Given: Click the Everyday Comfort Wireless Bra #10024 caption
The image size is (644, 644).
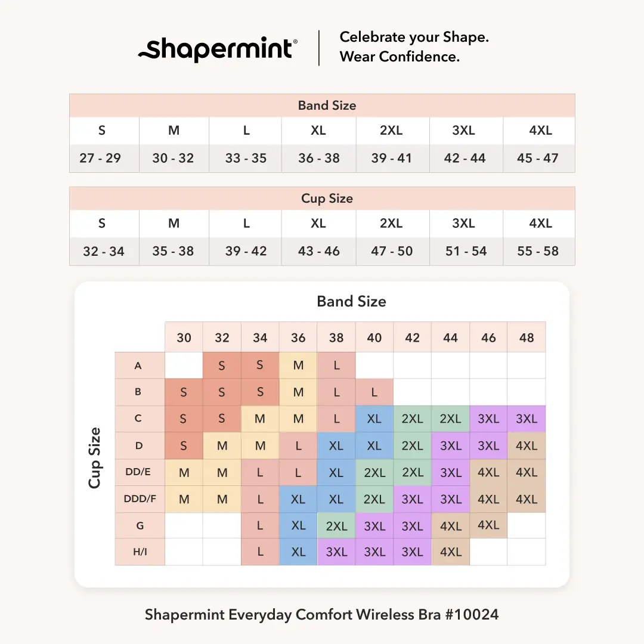Looking at the screenshot, I should (322, 614).
